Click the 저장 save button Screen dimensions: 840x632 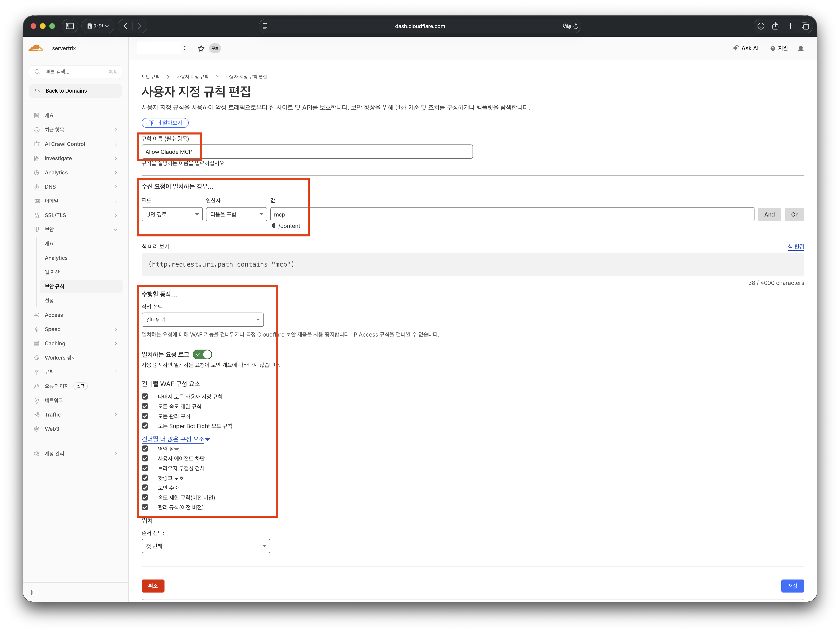click(x=792, y=586)
